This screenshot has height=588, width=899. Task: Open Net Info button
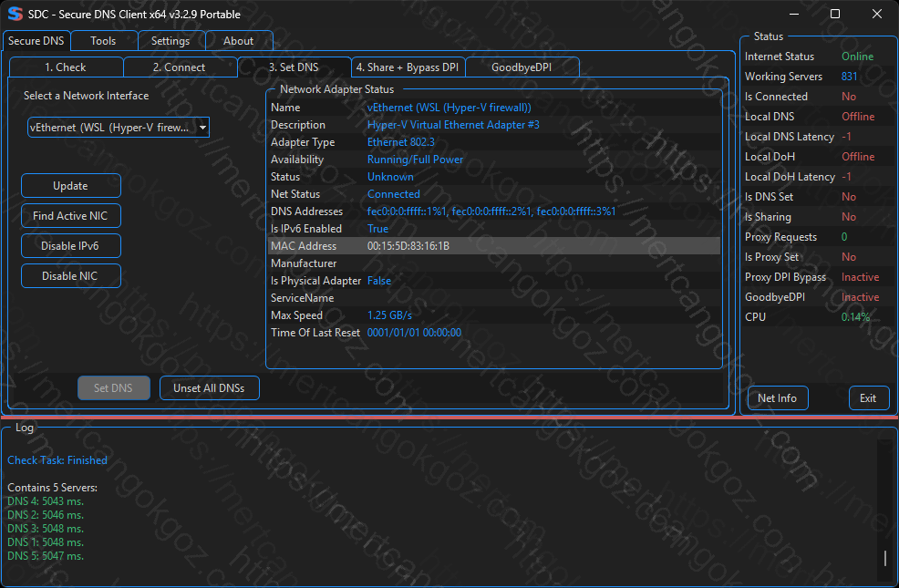[777, 398]
